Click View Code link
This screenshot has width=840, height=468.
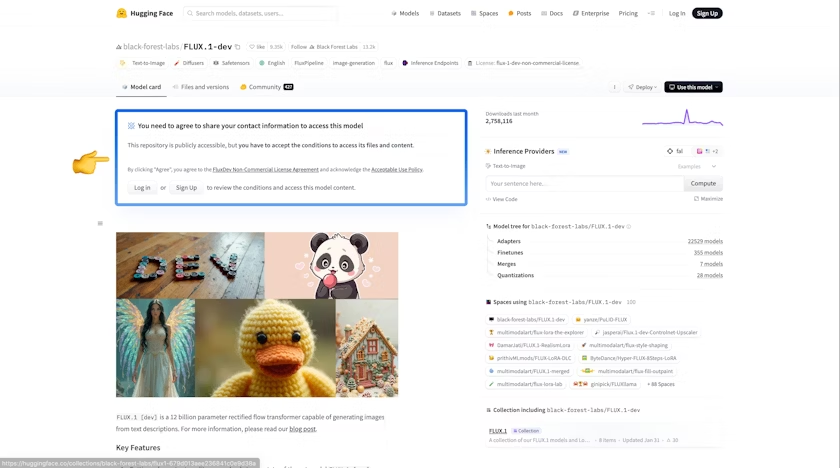click(501, 199)
